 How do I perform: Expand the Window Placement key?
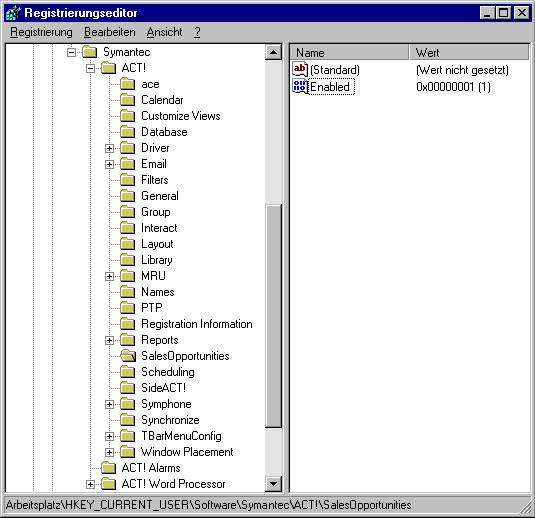click(109, 452)
